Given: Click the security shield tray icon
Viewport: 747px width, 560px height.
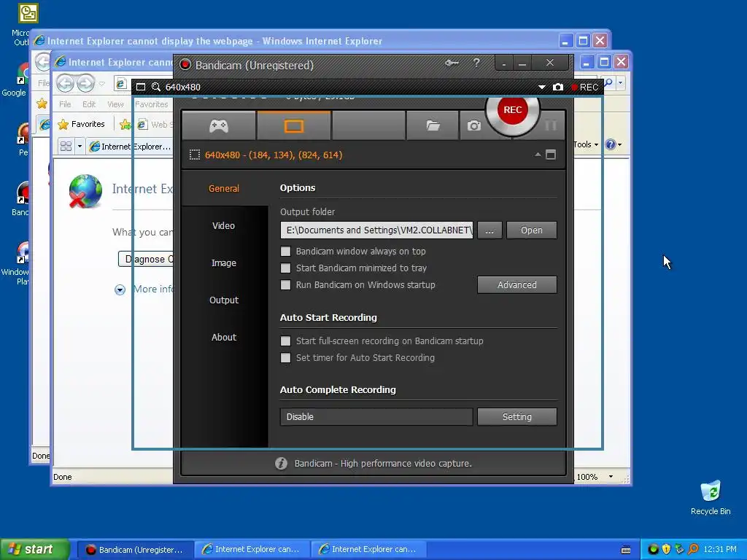Looking at the screenshot, I should tap(666, 550).
